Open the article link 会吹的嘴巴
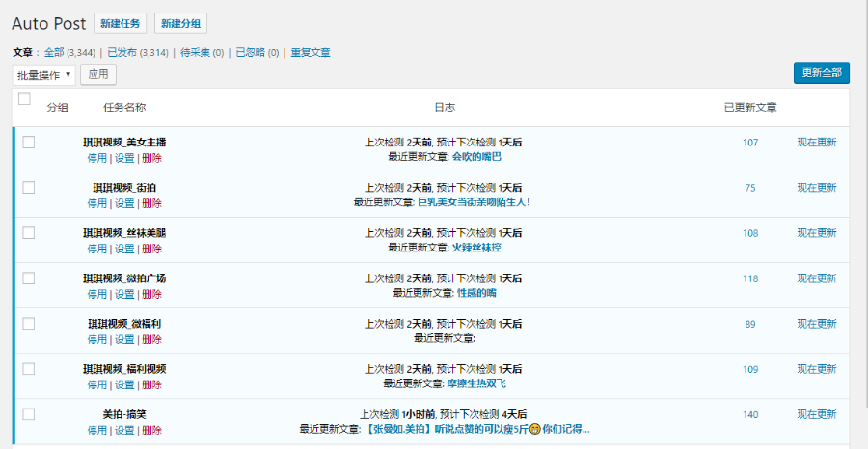 point(476,156)
